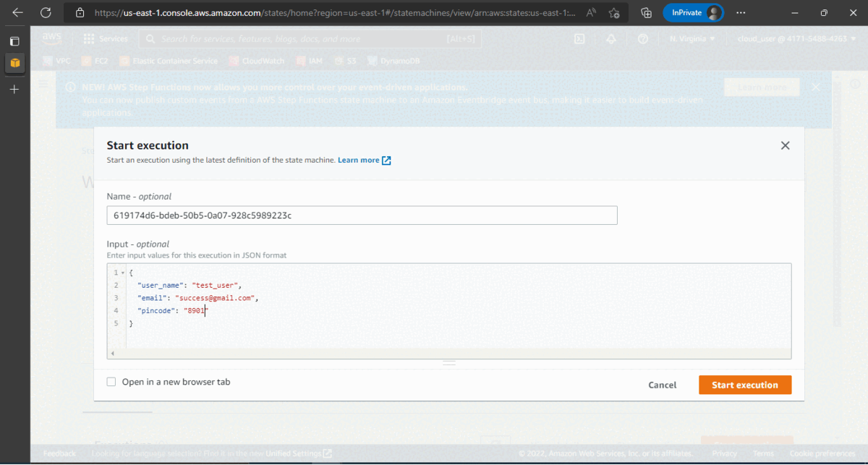Expand N. Virginia region dropdown
The image size is (868, 465).
coord(692,39)
